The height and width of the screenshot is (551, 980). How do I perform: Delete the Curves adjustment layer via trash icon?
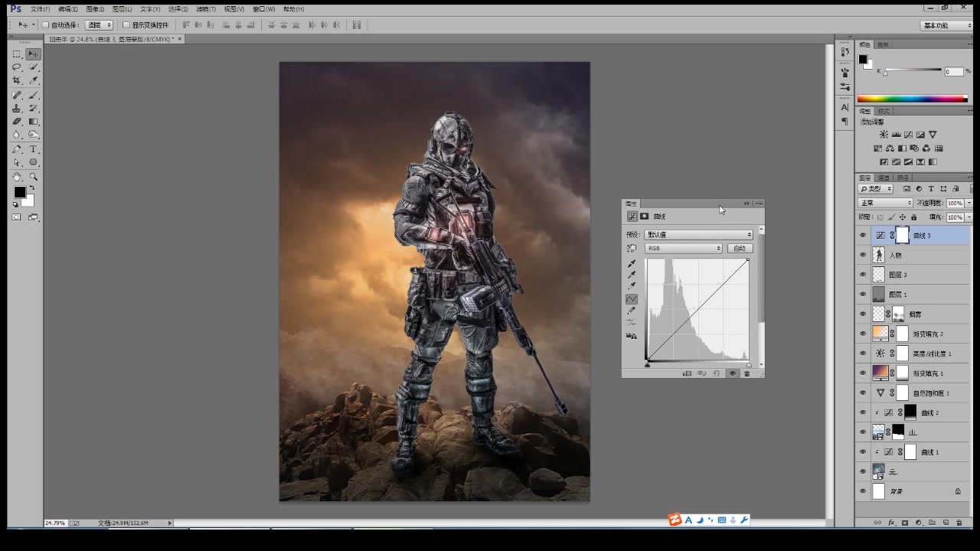point(747,373)
